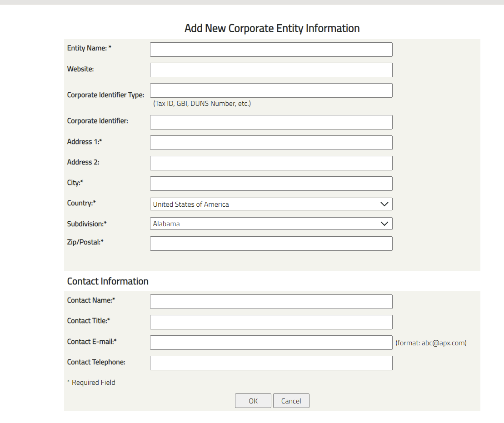Select the Corporate Identifier Type field
Screen dimensions: 504x423
[x=271, y=90]
